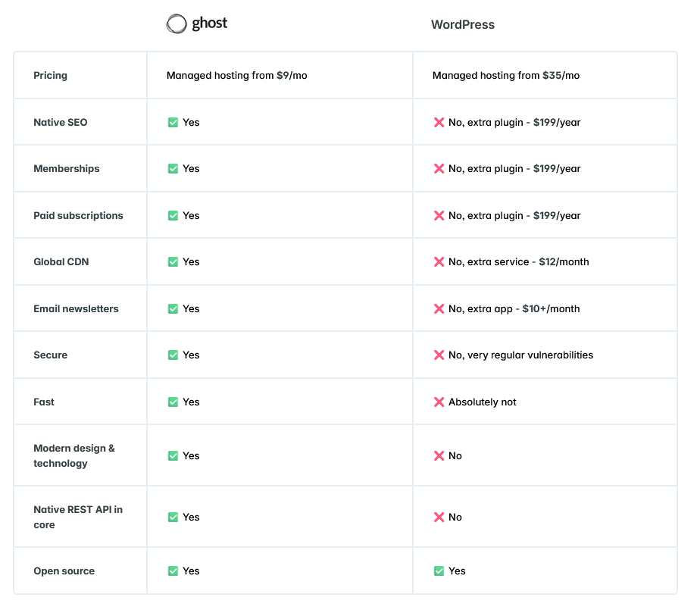
Task: Click WordPress 'Yes' text in Open source row
Action: [457, 571]
